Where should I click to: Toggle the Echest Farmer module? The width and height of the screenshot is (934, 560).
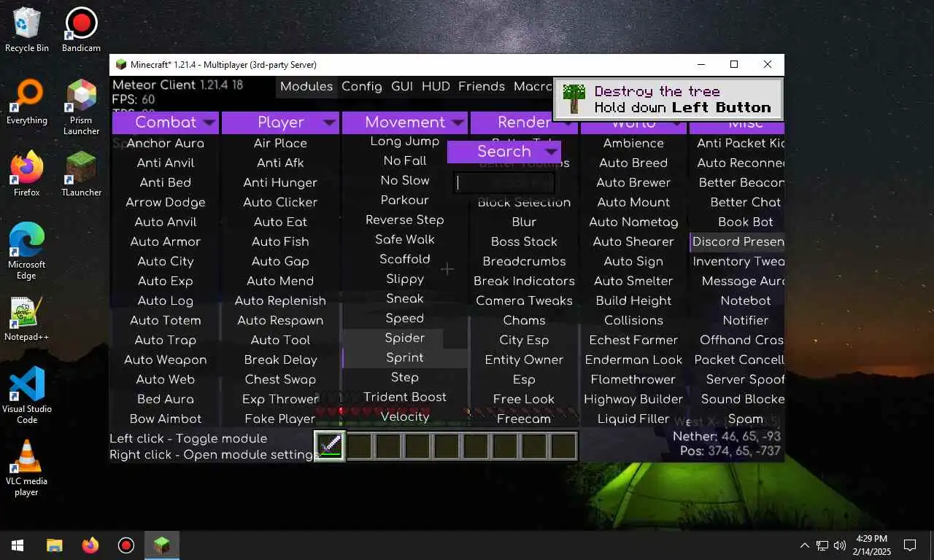click(633, 341)
